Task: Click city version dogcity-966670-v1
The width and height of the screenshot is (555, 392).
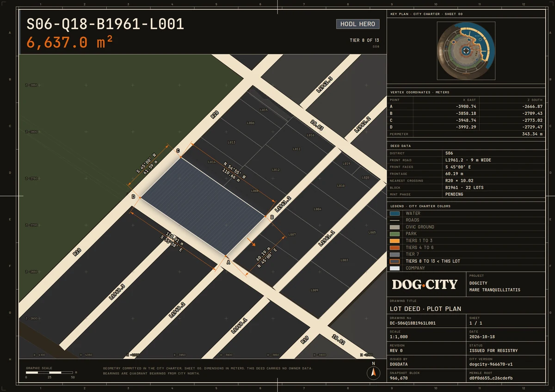Action: click(x=491, y=364)
